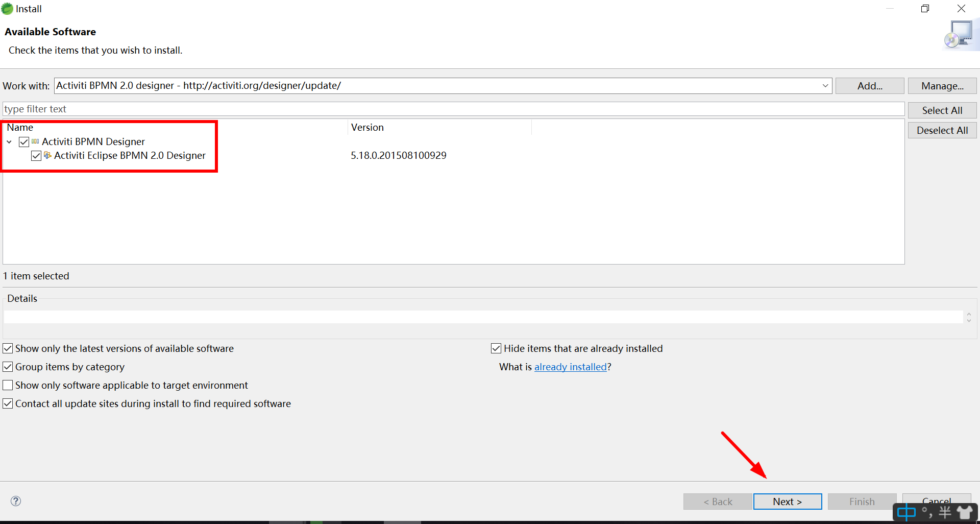This screenshot has height=524, width=980.
Task: Uncheck Activiti Eclipse BPMN 2.0 Designer checkbox
Action: [x=36, y=156]
